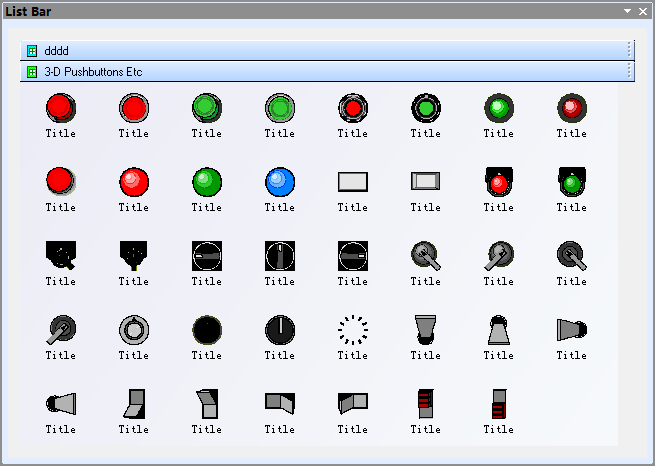Choose the dotted circle dial symbol
The height and width of the screenshot is (466, 655).
pyautogui.click(x=353, y=330)
